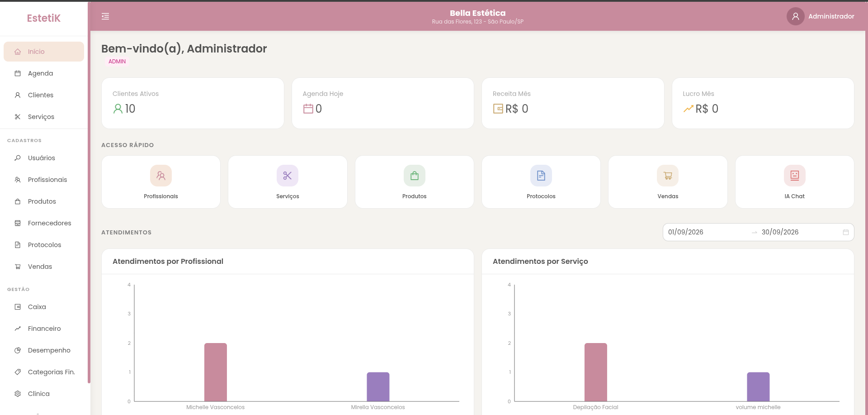Click the Desempenho pie chart icon
Viewport: 868px width, 415px height.
pos(18,350)
